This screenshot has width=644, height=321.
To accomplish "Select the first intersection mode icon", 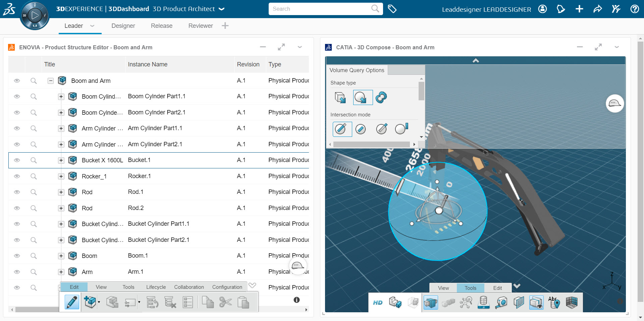I will (x=342, y=129).
